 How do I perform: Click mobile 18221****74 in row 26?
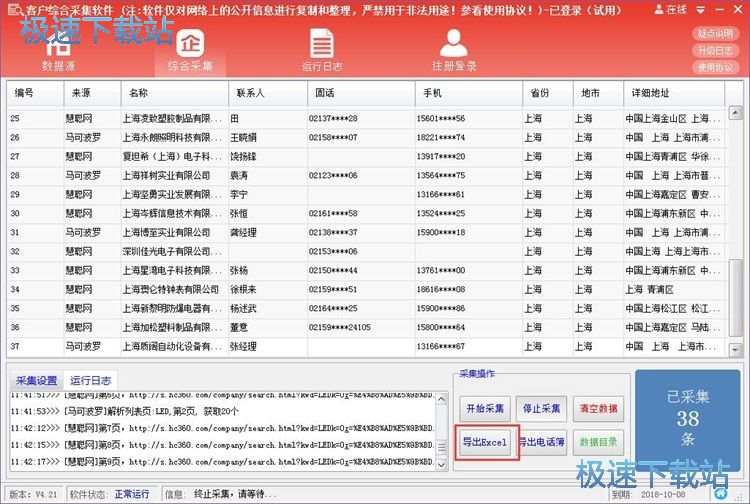click(441, 138)
